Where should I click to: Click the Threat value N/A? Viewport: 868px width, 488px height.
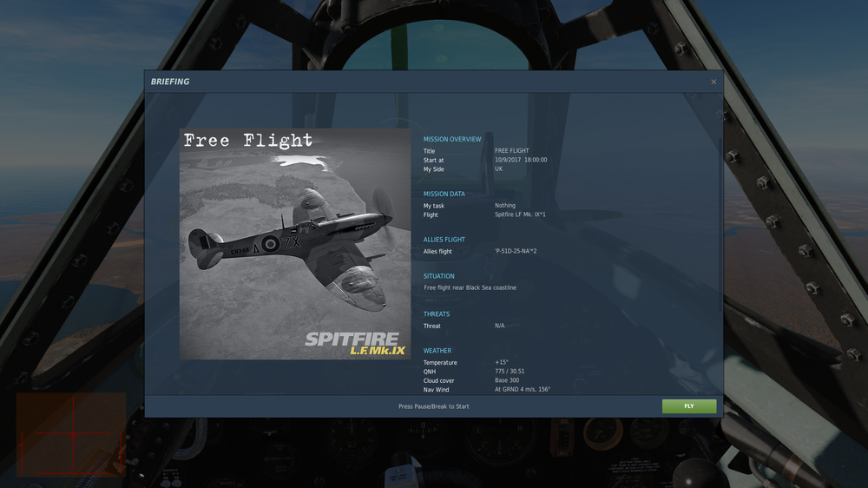click(499, 326)
